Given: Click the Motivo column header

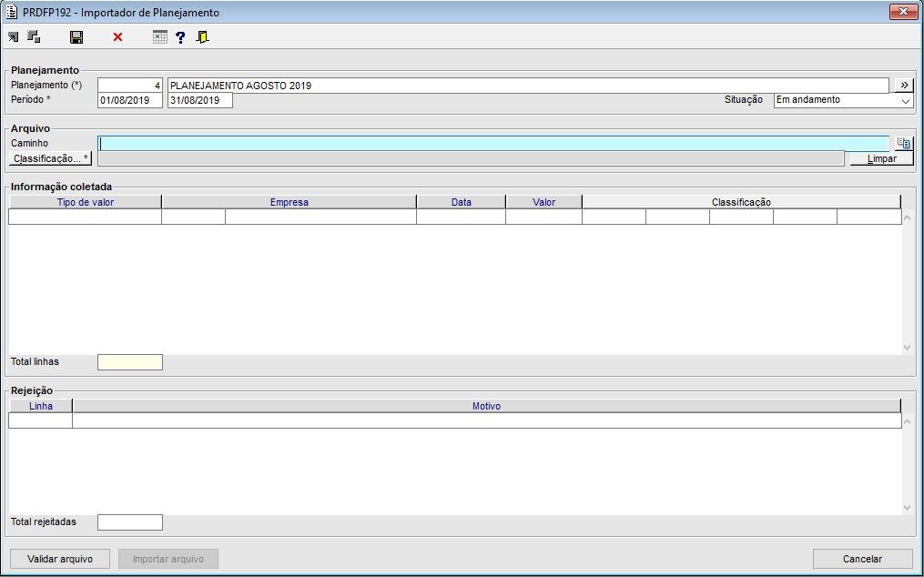Looking at the screenshot, I should coord(486,406).
